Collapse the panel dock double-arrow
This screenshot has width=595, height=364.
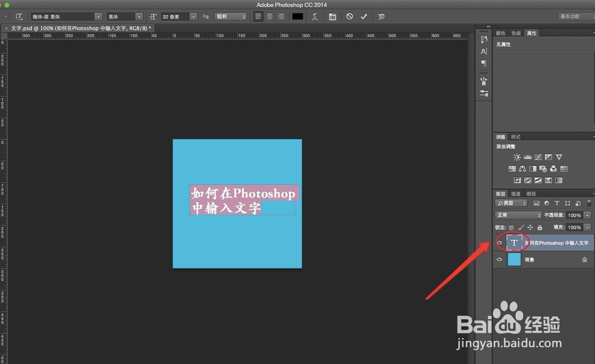click(x=488, y=27)
